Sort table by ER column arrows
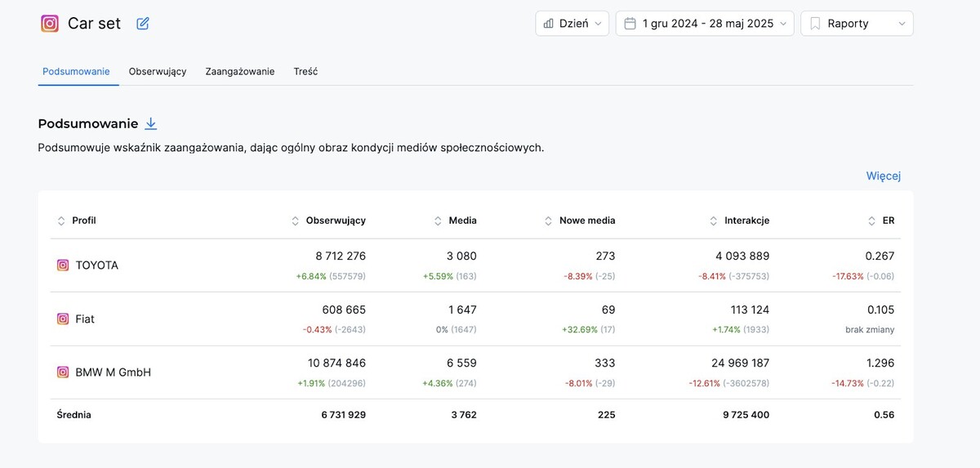 click(x=872, y=221)
